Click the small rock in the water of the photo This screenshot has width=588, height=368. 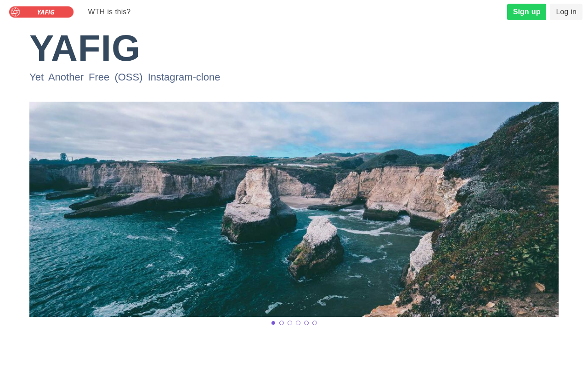point(316,248)
